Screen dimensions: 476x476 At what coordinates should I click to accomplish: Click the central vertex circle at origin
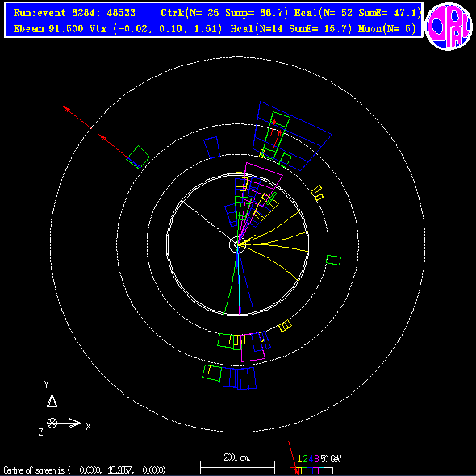[237, 244]
